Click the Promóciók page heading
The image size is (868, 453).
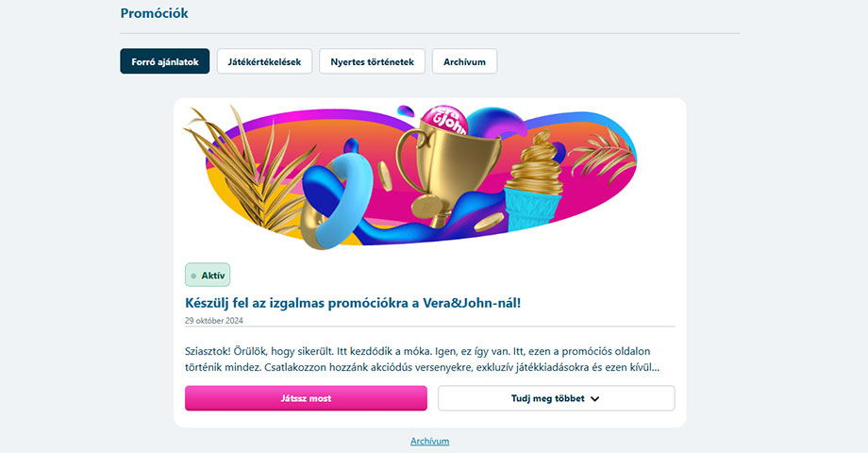pos(155,13)
